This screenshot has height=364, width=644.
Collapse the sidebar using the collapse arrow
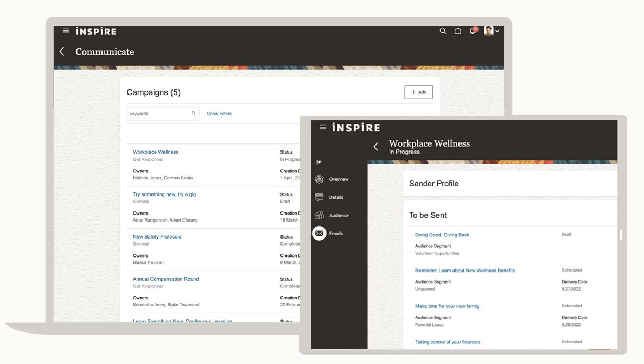[x=319, y=162]
